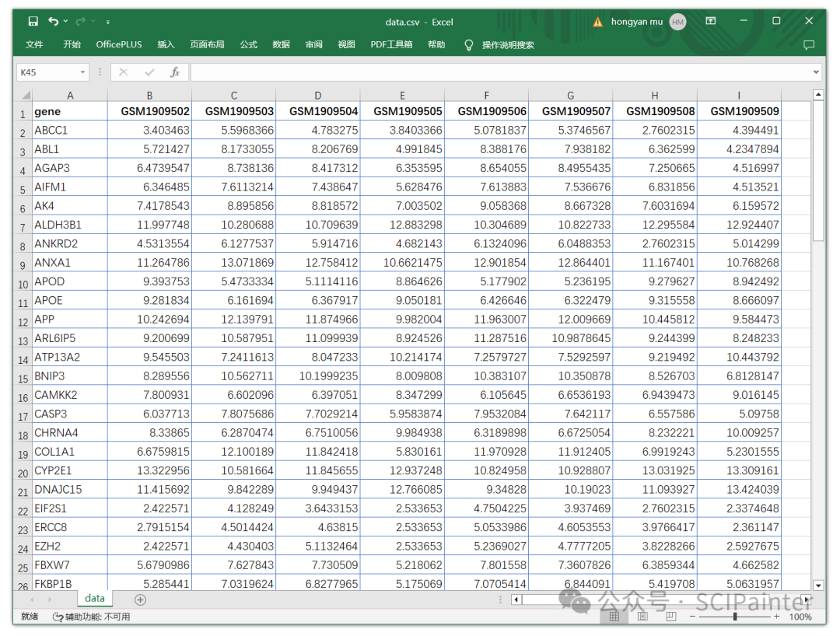Expand the Name Box dropdown arrow
Image resolution: width=840 pixels, height=636 pixels.
(x=82, y=72)
